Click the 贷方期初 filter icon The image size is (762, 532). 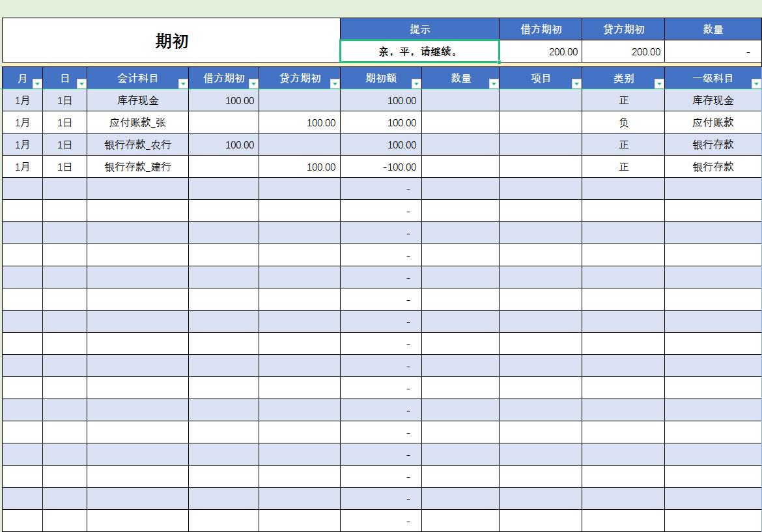click(333, 83)
